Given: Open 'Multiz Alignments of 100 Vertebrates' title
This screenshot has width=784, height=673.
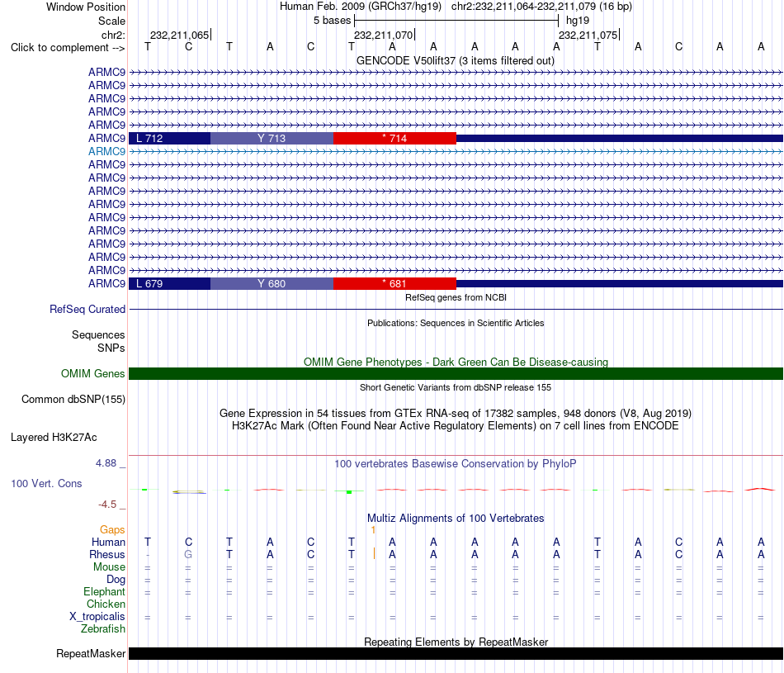Looking at the screenshot, I should click(x=456, y=519).
